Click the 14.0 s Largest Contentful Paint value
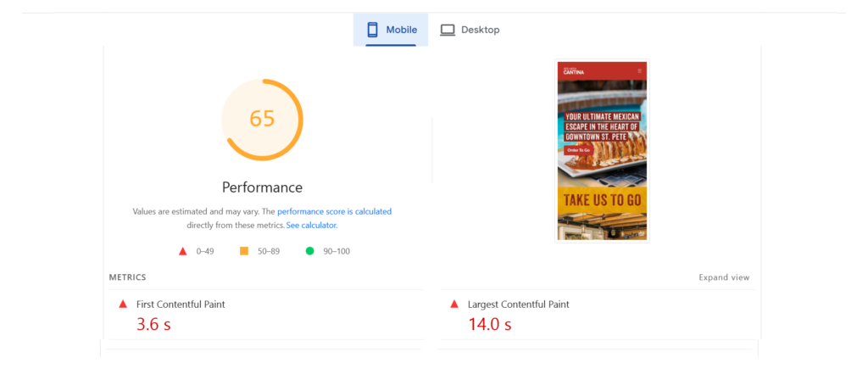This screenshot has height=380, width=868. (490, 324)
